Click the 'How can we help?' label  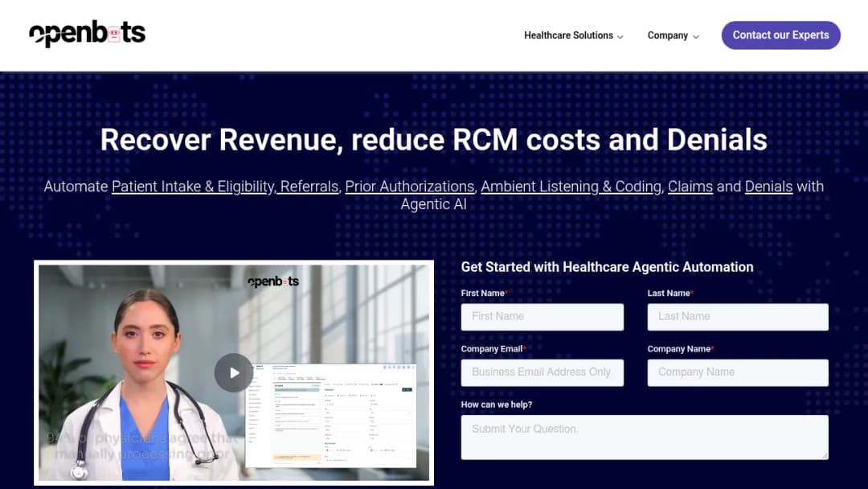pyautogui.click(x=497, y=405)
